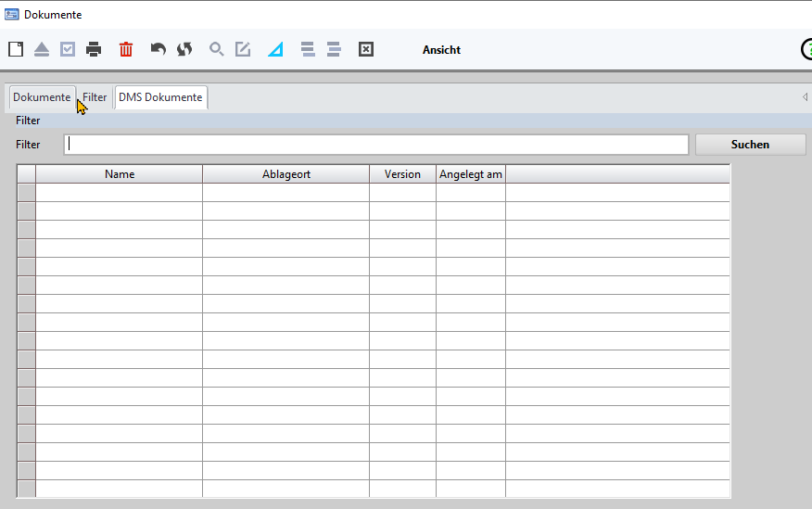
Task: Click the checkmark box toolbar icon
Action: coord(68,49)
